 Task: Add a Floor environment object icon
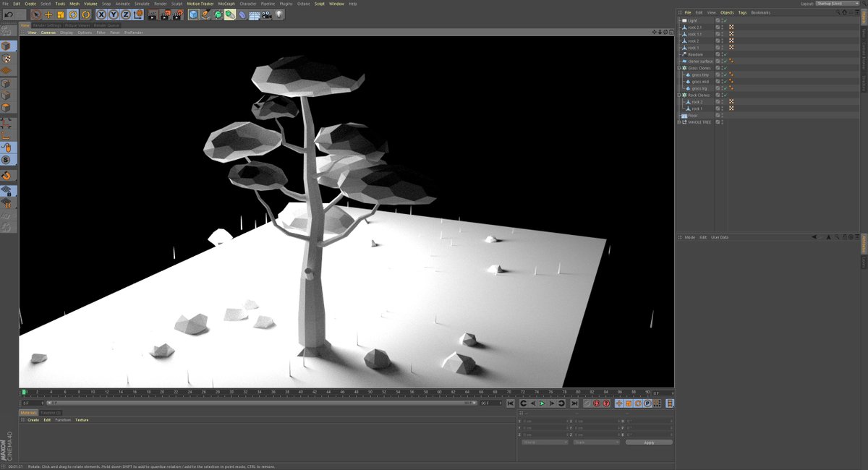[254, 14]
